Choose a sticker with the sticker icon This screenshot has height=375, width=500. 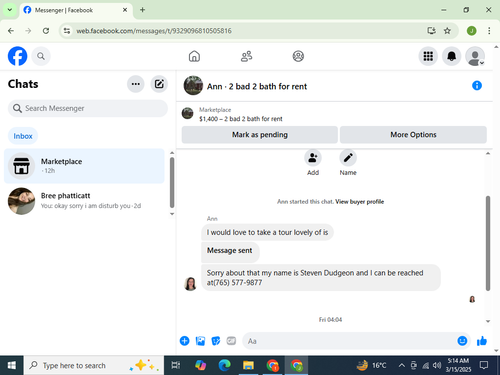[x=216, y=341]
